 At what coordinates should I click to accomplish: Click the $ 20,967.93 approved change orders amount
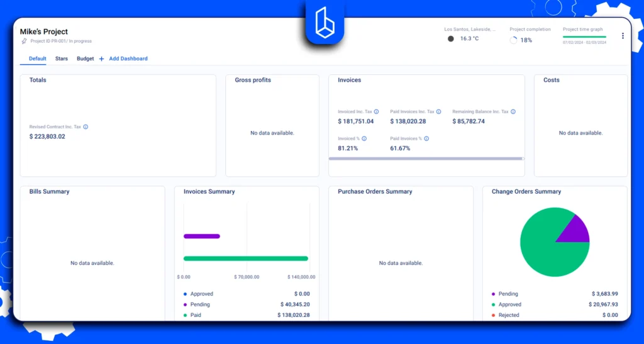(603, 304)
